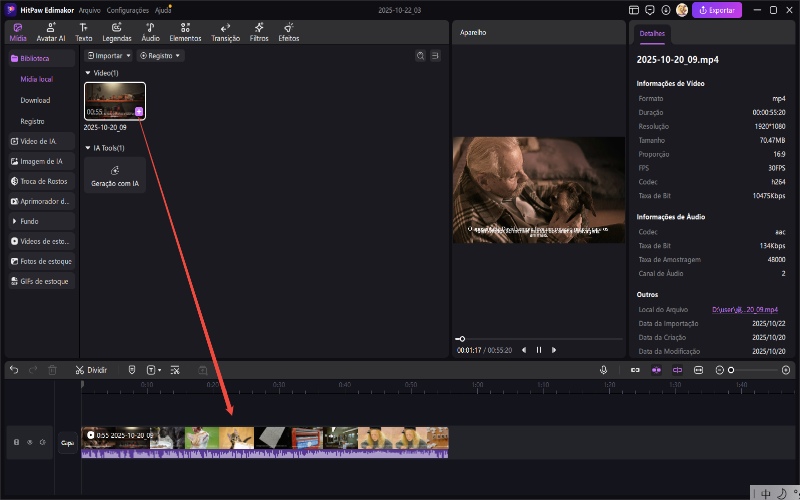This screenshot has width=800, height=500.
Task: Toggle the track lock icon
Action: (15, 442)
